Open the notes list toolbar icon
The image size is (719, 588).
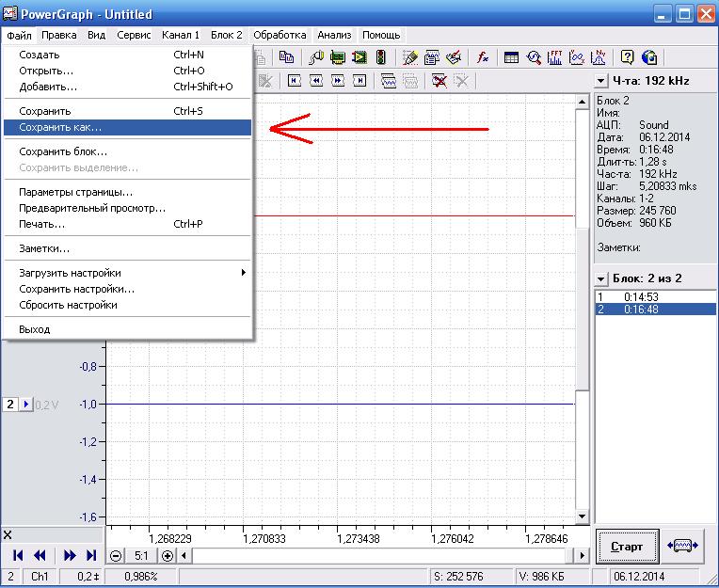point(431,57)
